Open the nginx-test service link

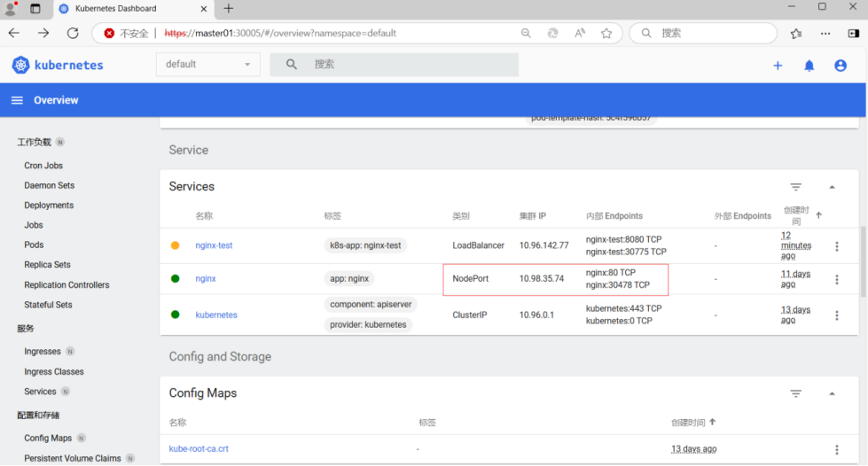(214, 245)
